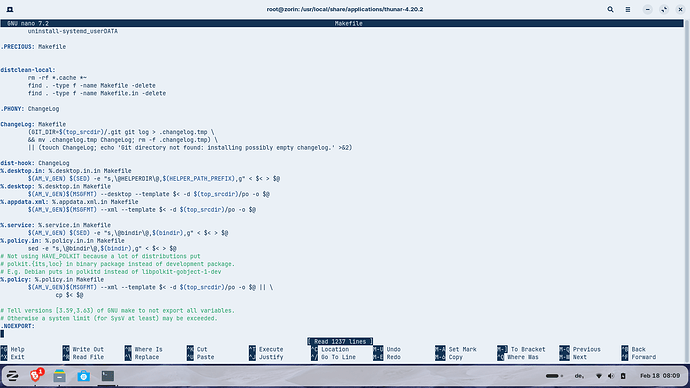Place cursor on '%.policy.in:' rule line
690x388 pixels.
coord(62,241)
